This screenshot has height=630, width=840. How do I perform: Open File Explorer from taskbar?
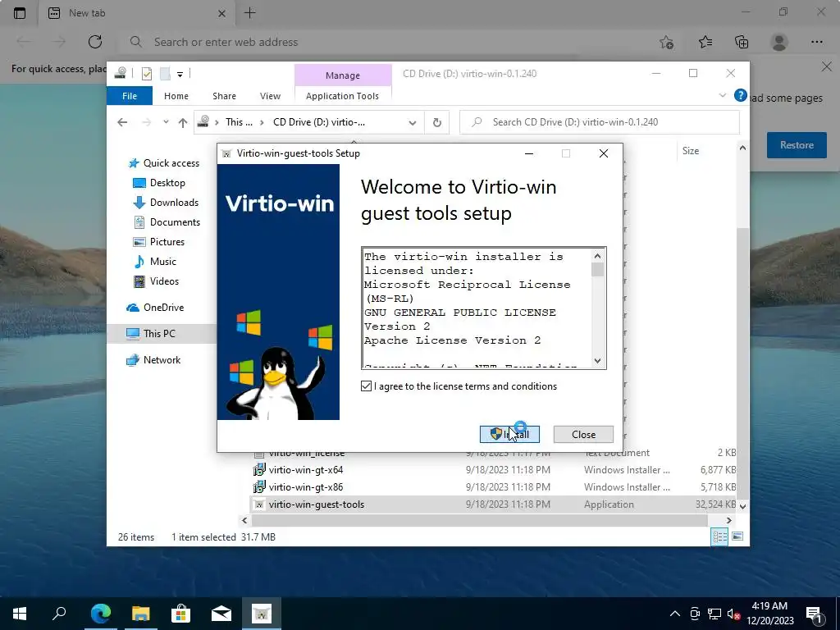(141, 614)
